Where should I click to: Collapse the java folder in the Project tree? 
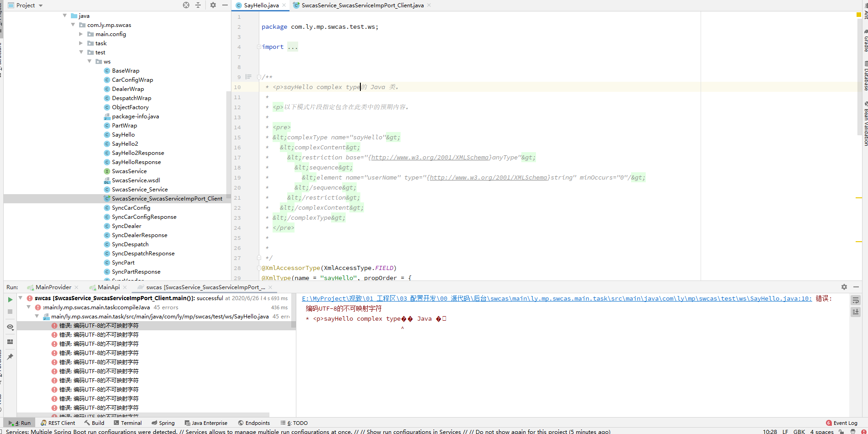64,16
